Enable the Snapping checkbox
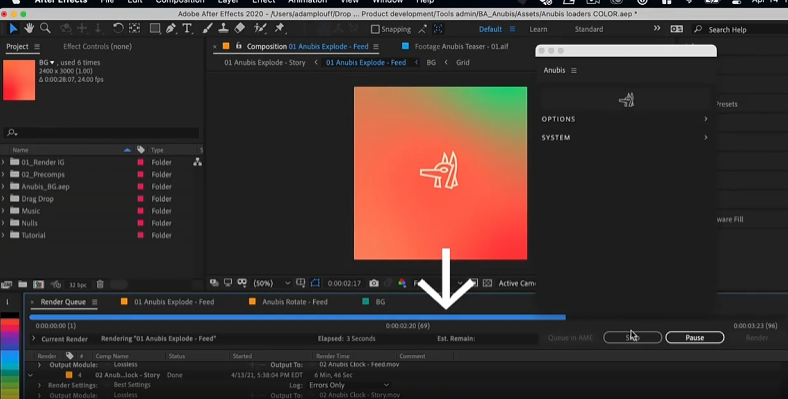Viewport: 788px width, 399px height. click(x=375, y=29)
